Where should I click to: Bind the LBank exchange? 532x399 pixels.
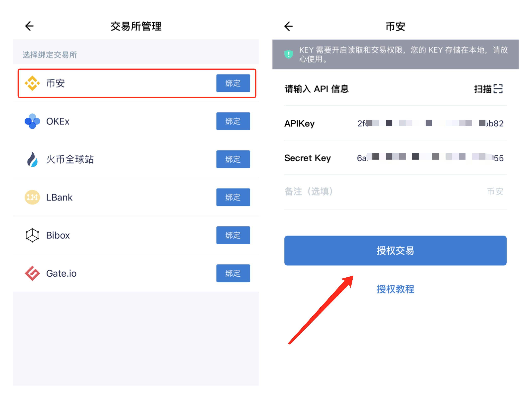click(233, 197)
